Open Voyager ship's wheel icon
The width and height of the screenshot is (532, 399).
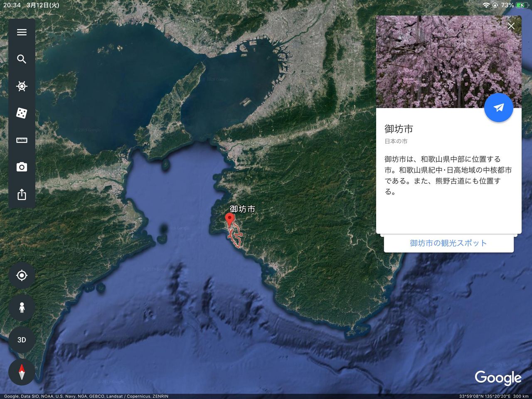pyautogui.click(x=22, y=86)
